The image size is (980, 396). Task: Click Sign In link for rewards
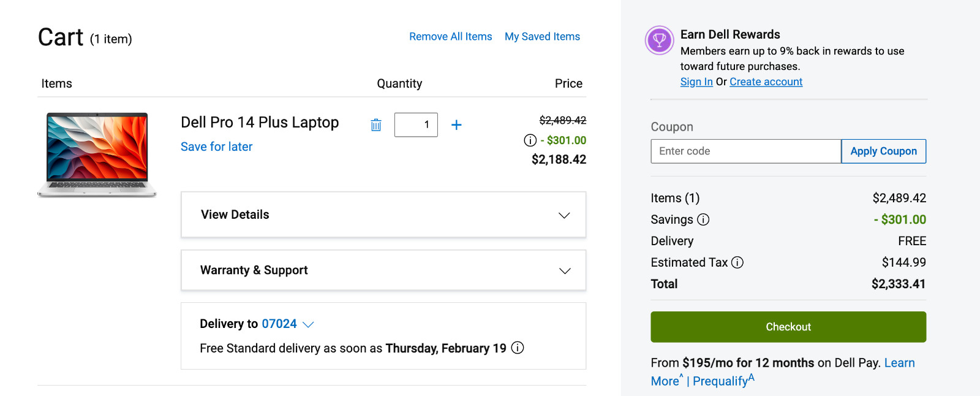pos(696,82)
